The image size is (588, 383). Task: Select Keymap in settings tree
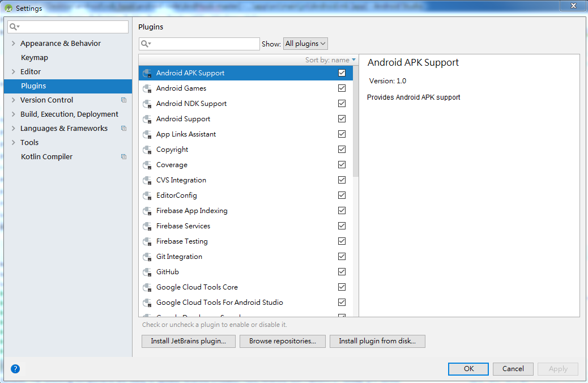tap(35, 58)
